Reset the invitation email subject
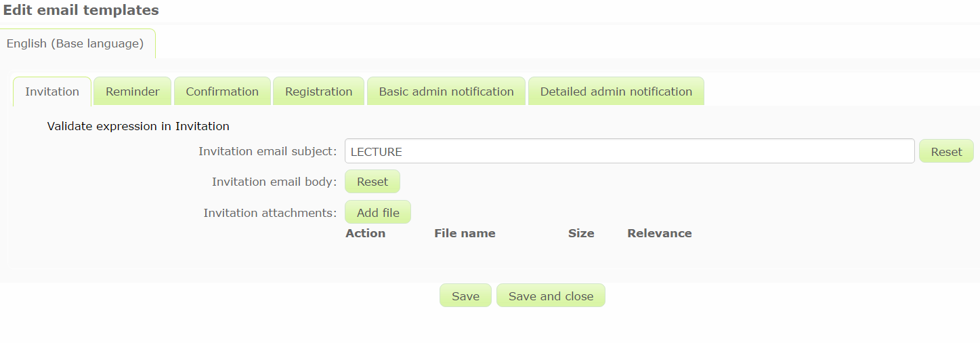980x343 pixels. (x=946, y=151)
